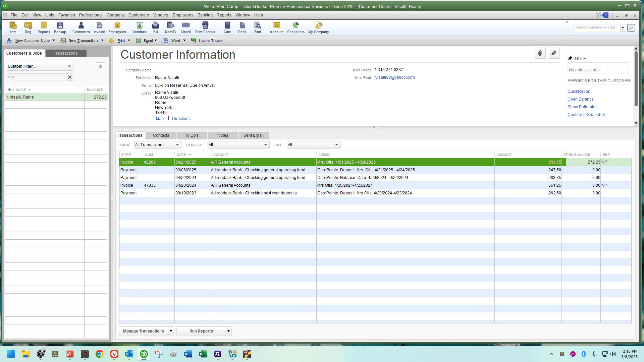Open the Item list toolbar icon

coord(13,27)
